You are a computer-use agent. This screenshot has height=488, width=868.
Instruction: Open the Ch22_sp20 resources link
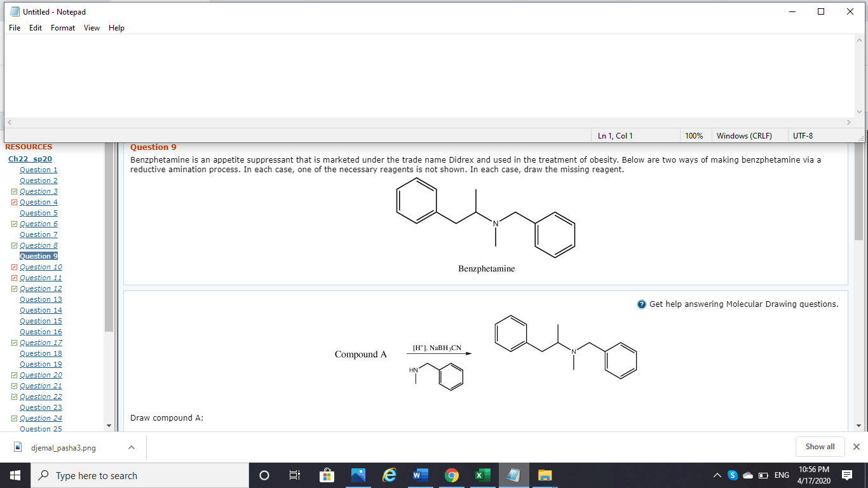point(29,159)
